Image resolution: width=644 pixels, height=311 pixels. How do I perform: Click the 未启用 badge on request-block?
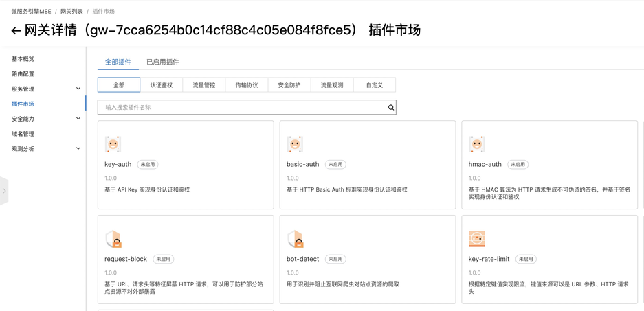click(164, 260)
